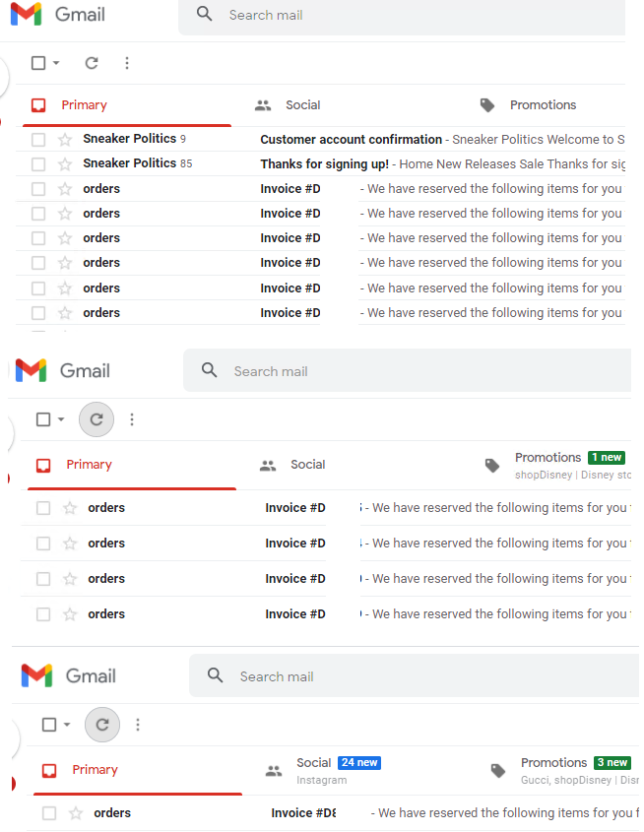Open select dropdown arrow in bottom Gmail toolbar
The height and width of the screenshot is (832, 644).
pyautogui.click(x=67, y=725)
